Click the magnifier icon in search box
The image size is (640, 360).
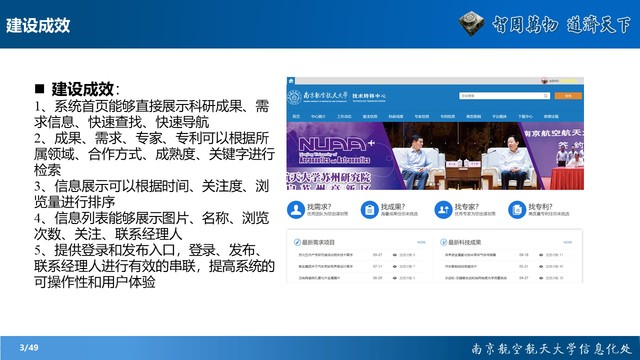click(x=546, y=96)
